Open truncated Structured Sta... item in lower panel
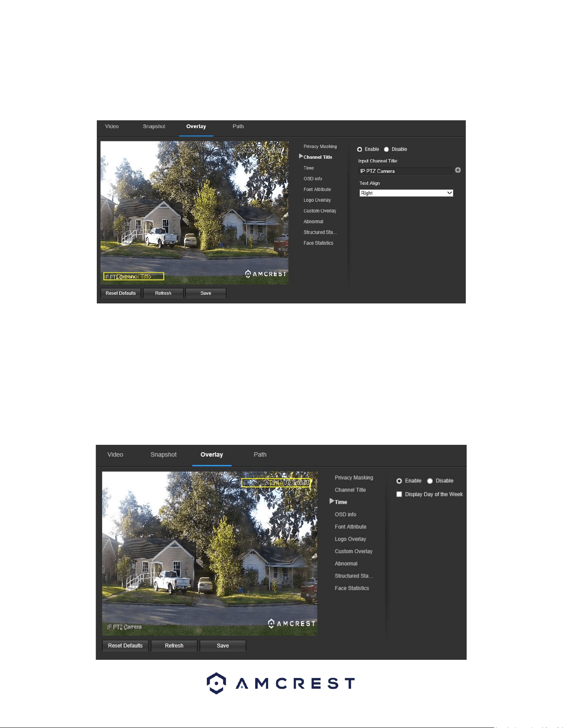This screenshot has height=728, width=563. pyautogui.click(x=354, y=576)
